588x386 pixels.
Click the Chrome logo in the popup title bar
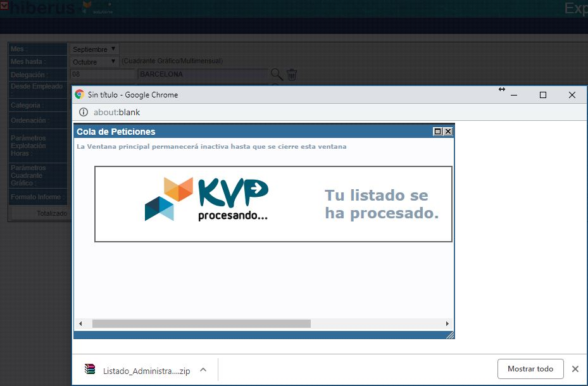pyautogui.click(x=79, y=94)
